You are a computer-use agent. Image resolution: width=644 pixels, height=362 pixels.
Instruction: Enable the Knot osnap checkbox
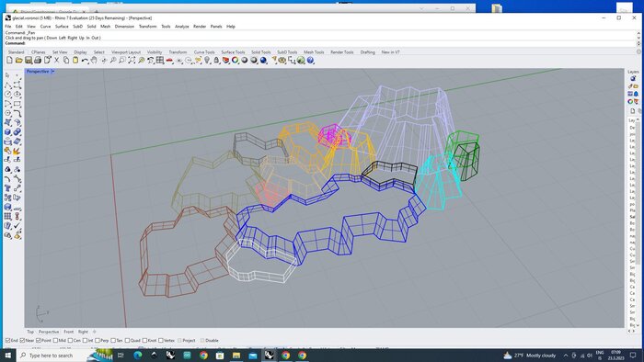pyautogui.click(x=144, y=340)
